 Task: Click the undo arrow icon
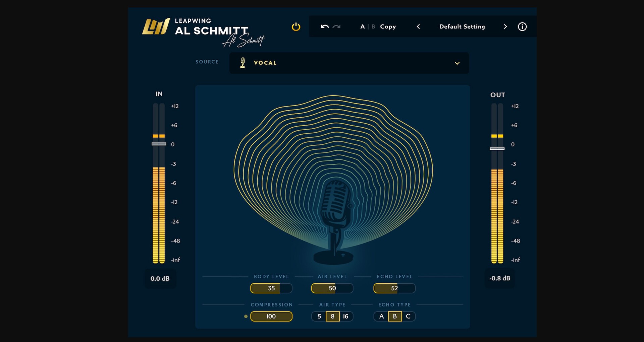pyautogui.click(x=324, y=26)
